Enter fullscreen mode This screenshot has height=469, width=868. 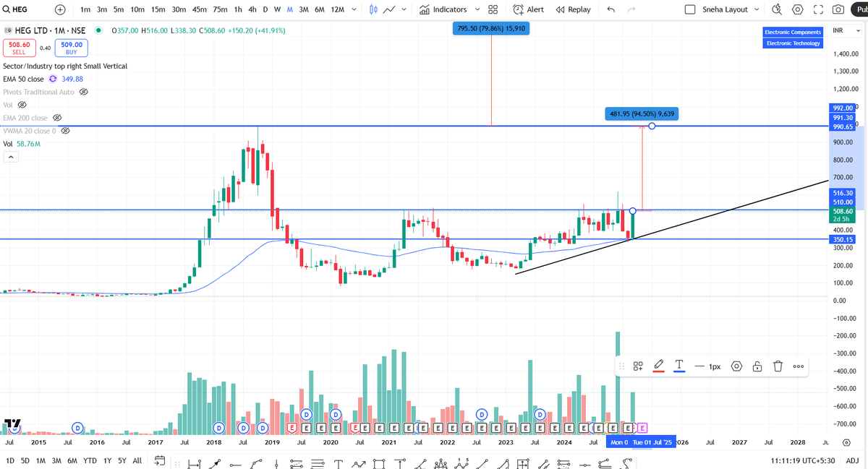click(x=818, y=9)
